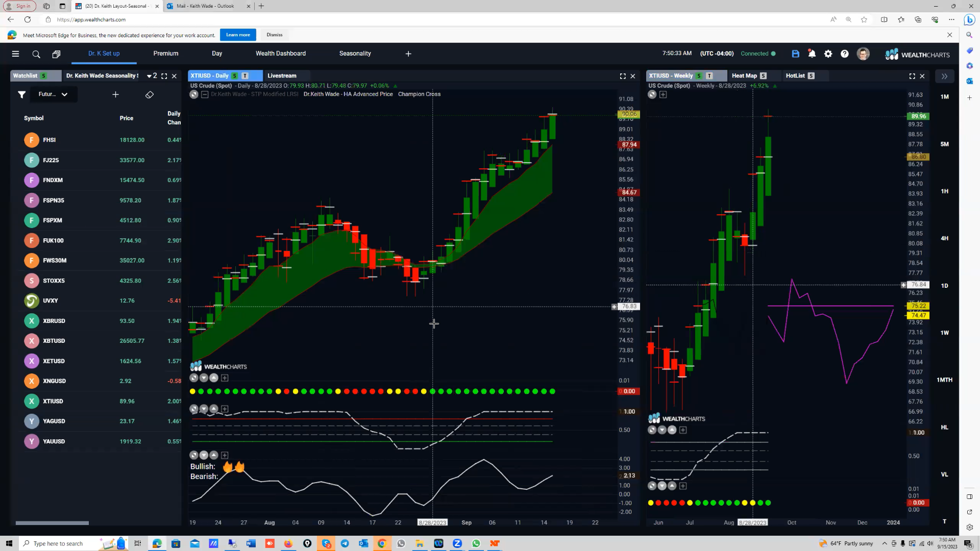
Task: Open Windows Start menu
Action: tap(9, 543)
